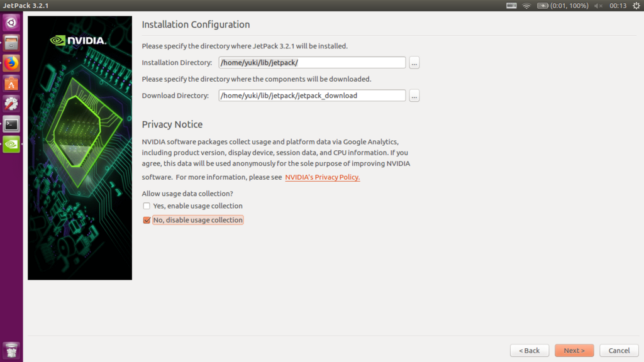This screenshot has height=362, width=644.
Task: Open the muted volume indicator
Action: 598,6
